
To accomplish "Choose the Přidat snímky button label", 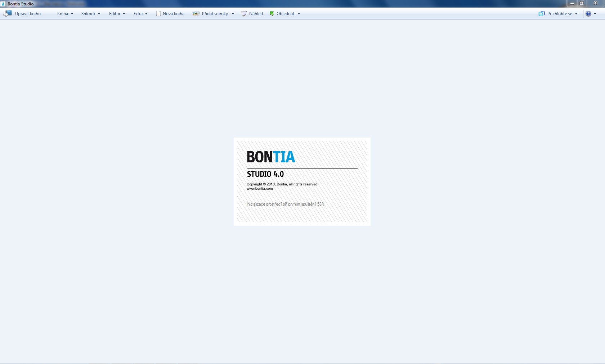I will (215, 14).
